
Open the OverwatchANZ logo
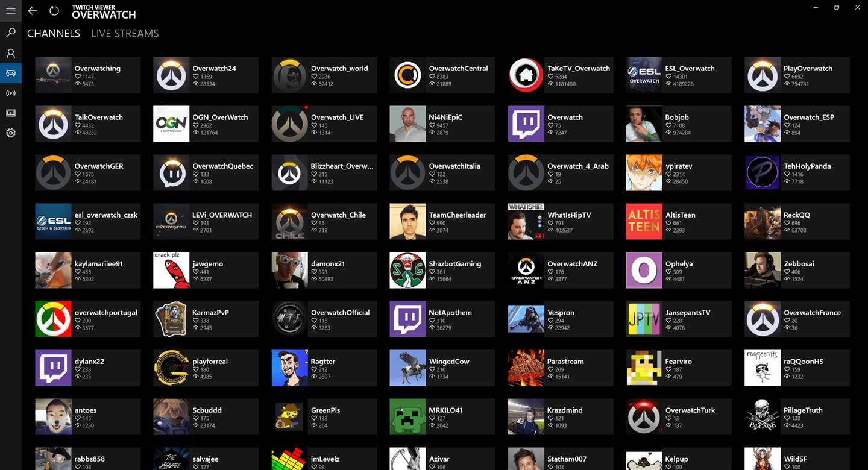point(526,271)
